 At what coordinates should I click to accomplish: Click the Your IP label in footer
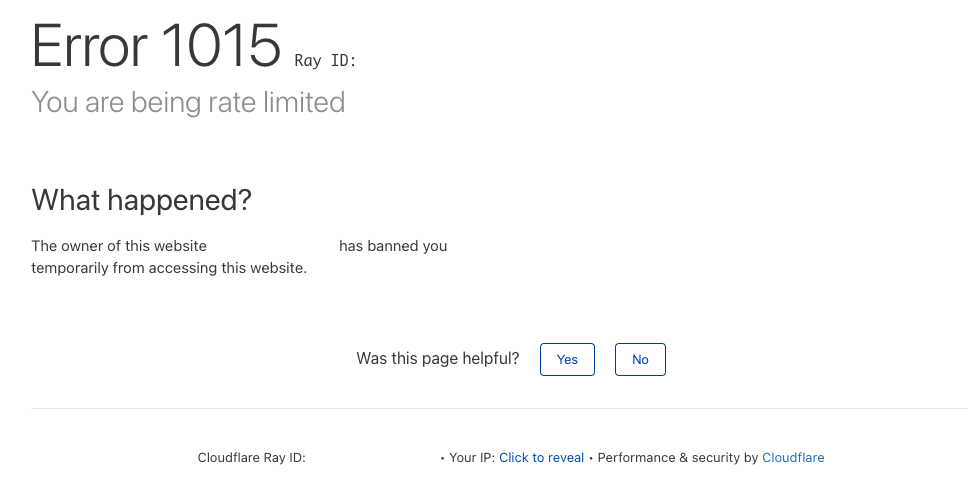(x=471, y=458)
